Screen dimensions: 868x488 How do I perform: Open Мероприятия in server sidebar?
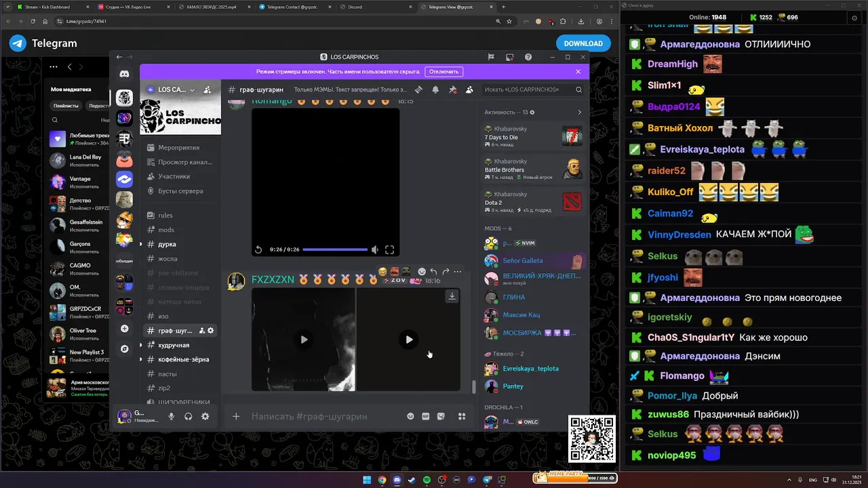coord(180,148)
